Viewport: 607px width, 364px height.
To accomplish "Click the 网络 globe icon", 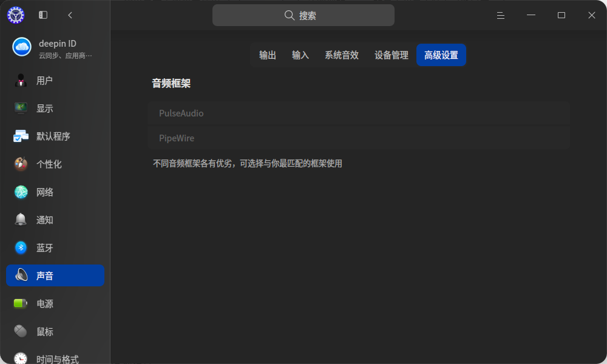I will [x=21, y=192].
